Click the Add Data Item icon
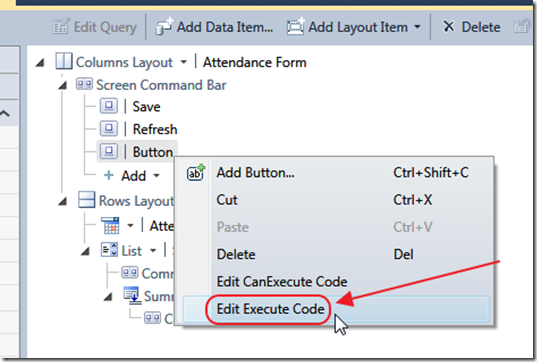 click(x=164, y=27)
